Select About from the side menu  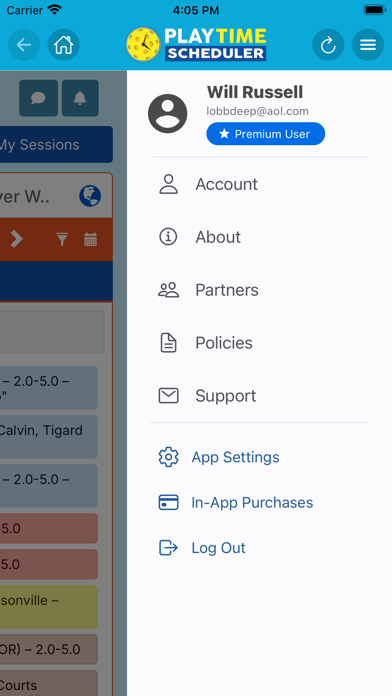(259, 237)
